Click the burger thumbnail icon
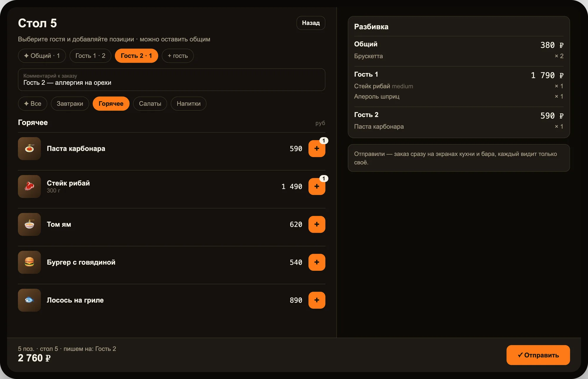Screen dimensions: 588x379 29,262
